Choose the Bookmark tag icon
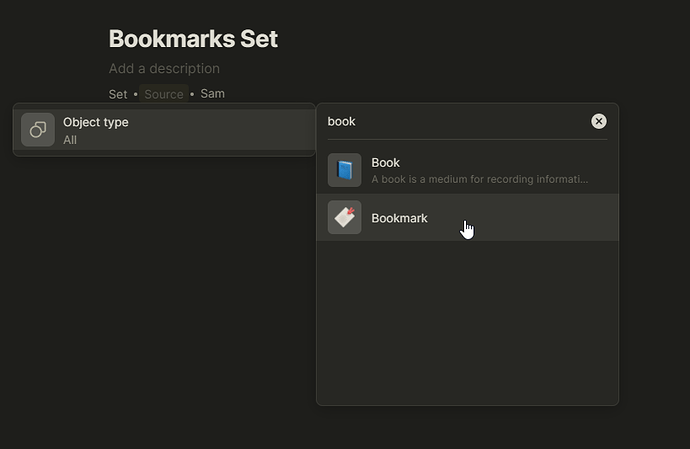This screenshot has width=690, height=449. click(345, 217)
